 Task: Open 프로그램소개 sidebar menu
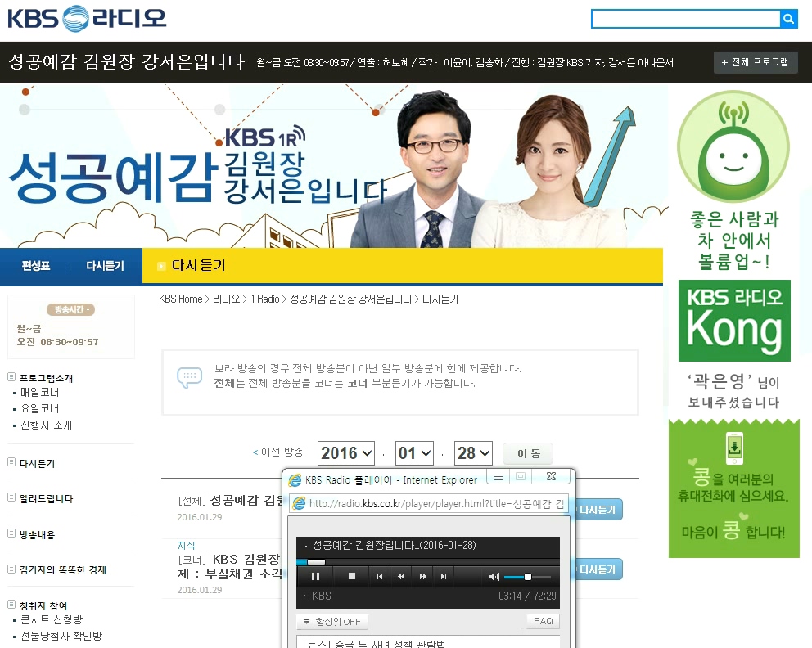coord(46,378)
